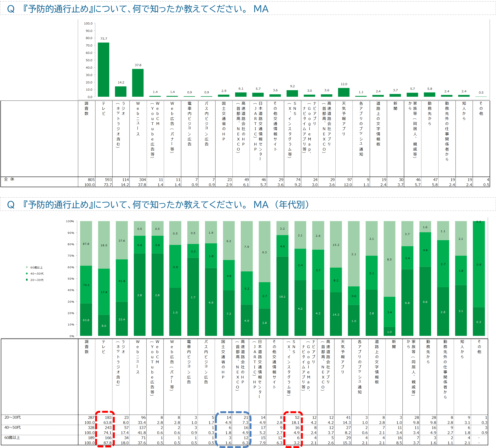496x448 pixels.
Task: Click the 41.8 data label in the stacked chart
Action: coord(122,281)
